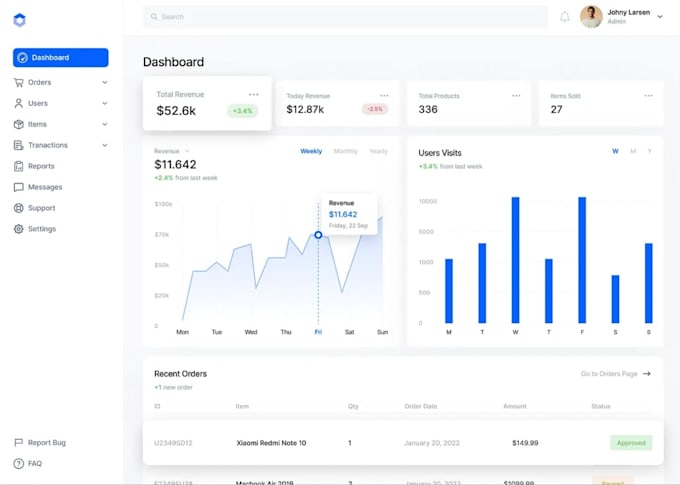Open the user account dropdown chevron
680x485 pixels.
tap(660, 17)
